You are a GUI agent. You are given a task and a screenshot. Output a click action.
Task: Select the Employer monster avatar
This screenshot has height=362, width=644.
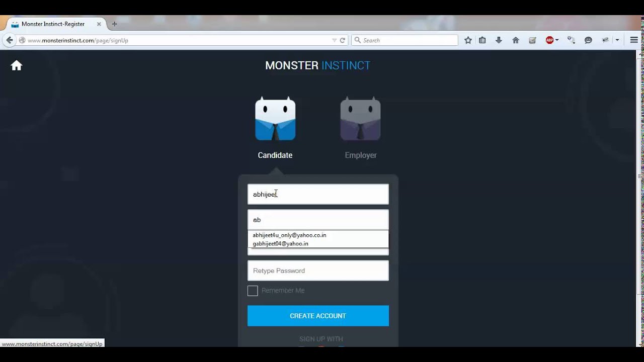[x=360, y=119]
